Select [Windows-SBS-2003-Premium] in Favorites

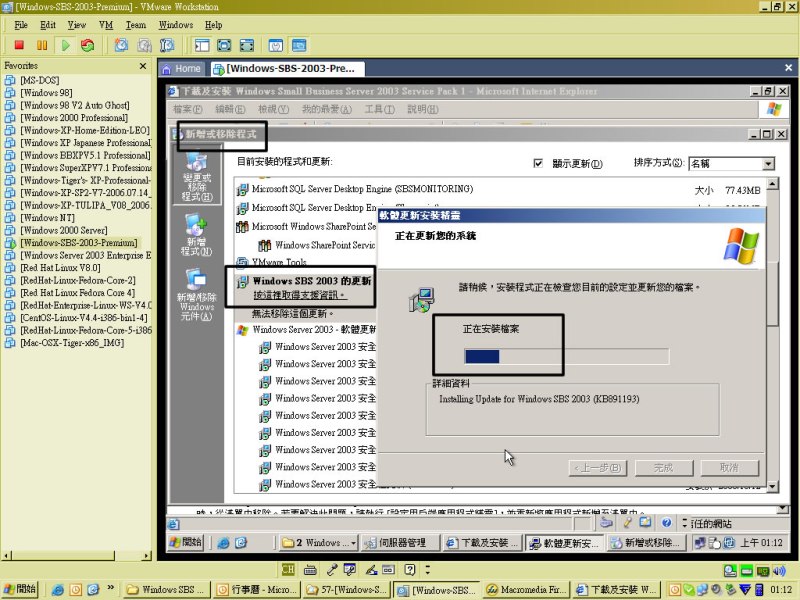tap(79, 243)
